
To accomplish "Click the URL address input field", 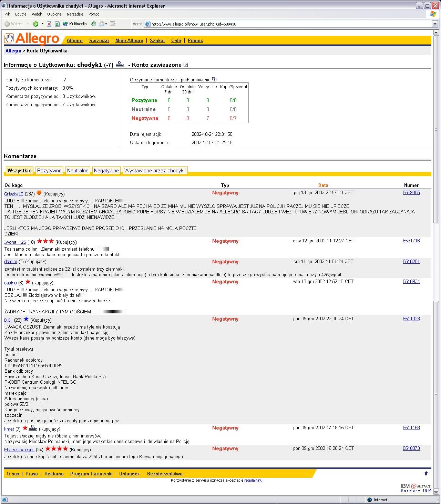I will pos(289,24).
